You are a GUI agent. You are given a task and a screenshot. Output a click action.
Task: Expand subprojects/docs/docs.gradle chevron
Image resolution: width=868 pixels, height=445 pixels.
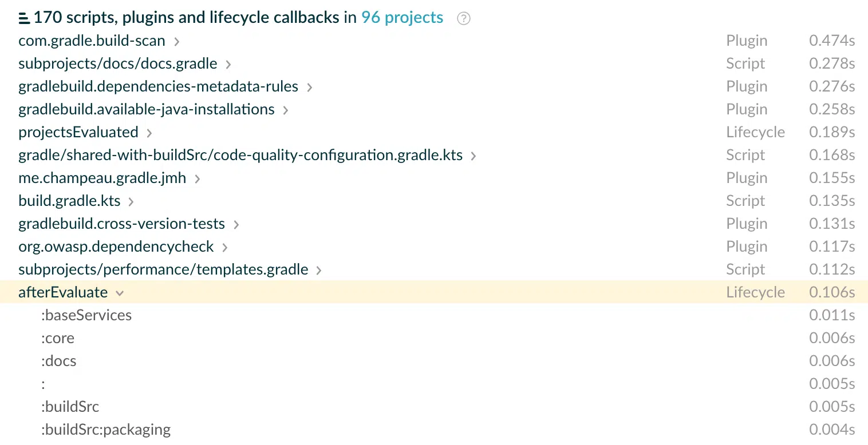(x=228, y=64)
